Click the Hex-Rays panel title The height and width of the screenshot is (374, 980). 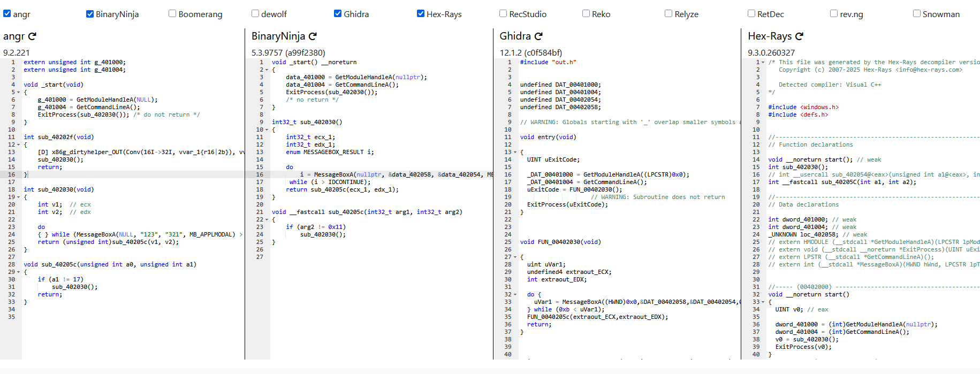[770, 36]
